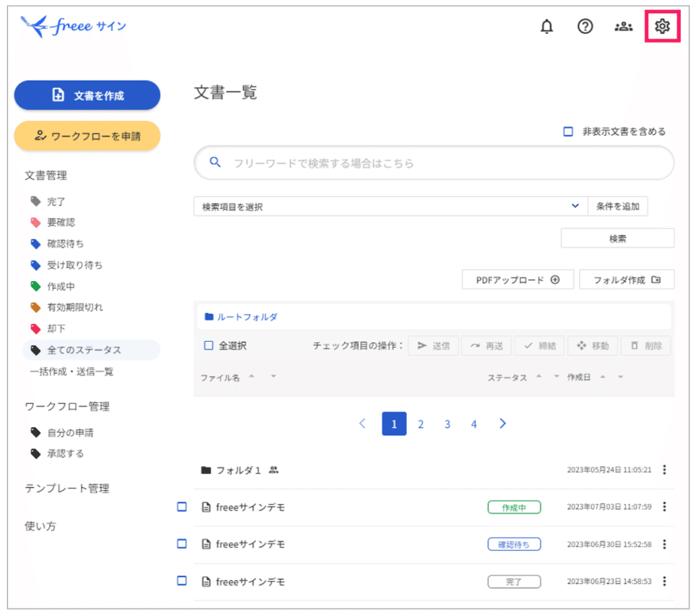Click document icon of the 完了 freeeサインデモ

pyautogui.click(x=206, y=582)
